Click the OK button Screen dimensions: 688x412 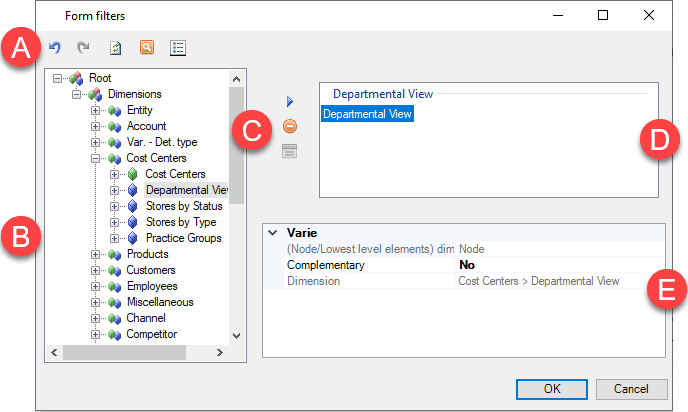click(552, 389)
